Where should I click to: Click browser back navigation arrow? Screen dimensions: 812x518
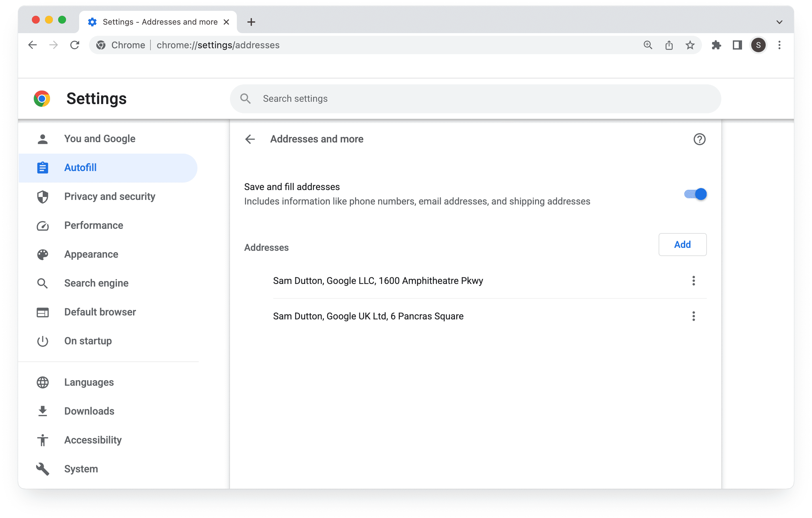33,44
